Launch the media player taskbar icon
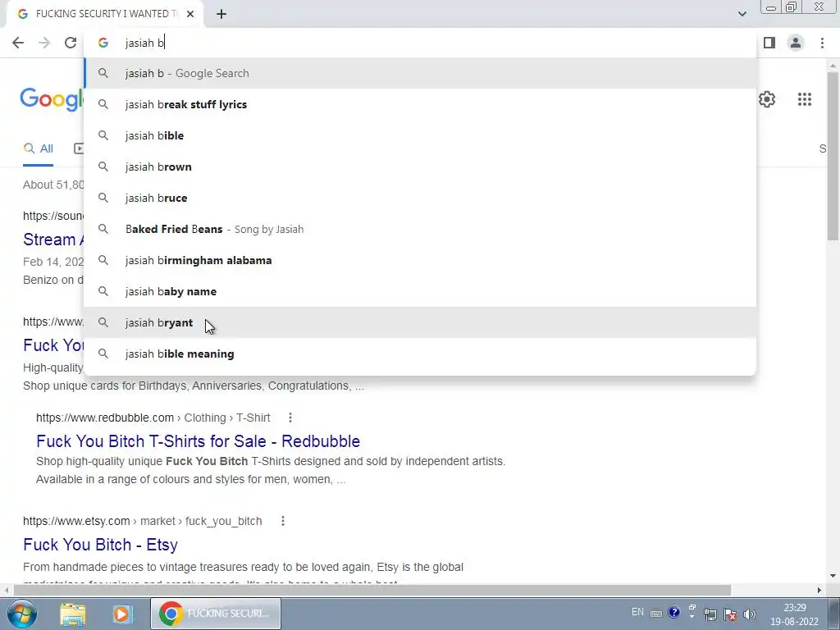This screenshot has height=630, width=840. [x=121, y=614]
